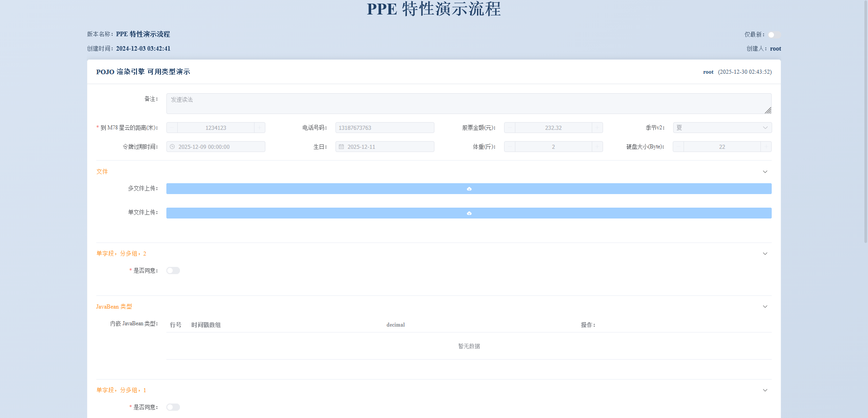
Task: Toggle 是否同意 under 单字段,分多组,2
Action: [173, 271]
